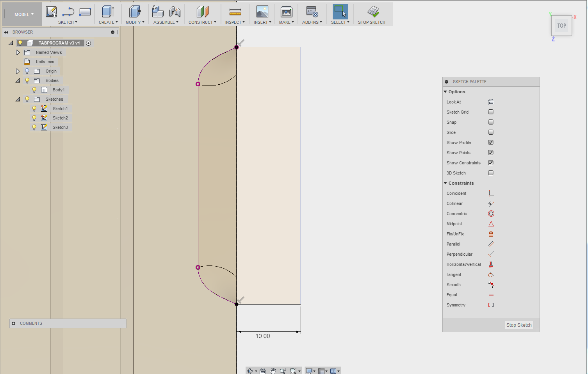This screenshot has height=374, width=588.
Task: Enable the Snap checkbox
Action: coord(491,122)
